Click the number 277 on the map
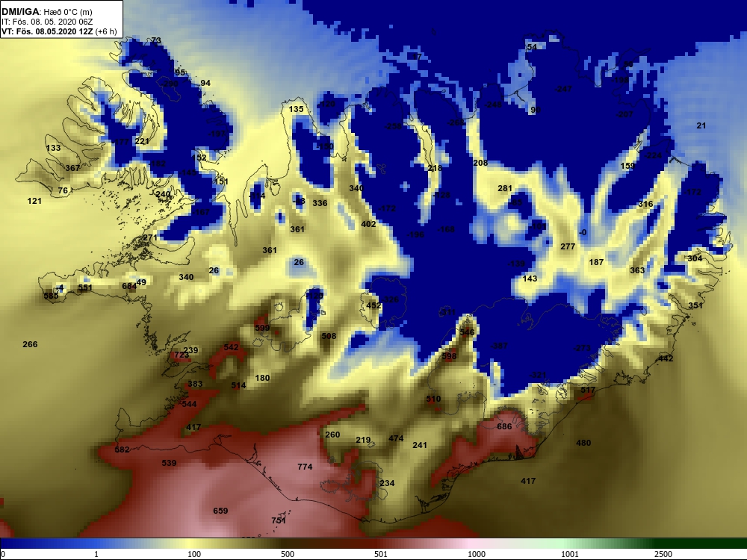 (x=568, y=246)
